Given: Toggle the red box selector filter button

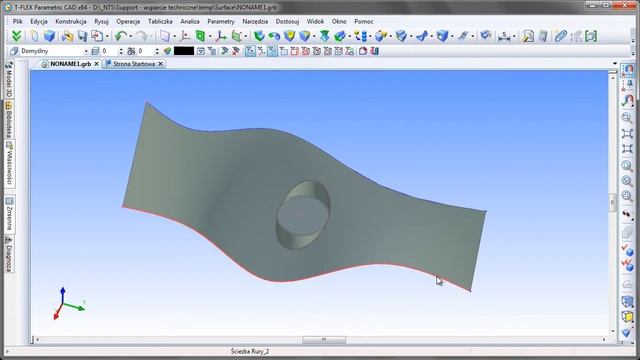Looking at the screenshot, I should [294, 51].
